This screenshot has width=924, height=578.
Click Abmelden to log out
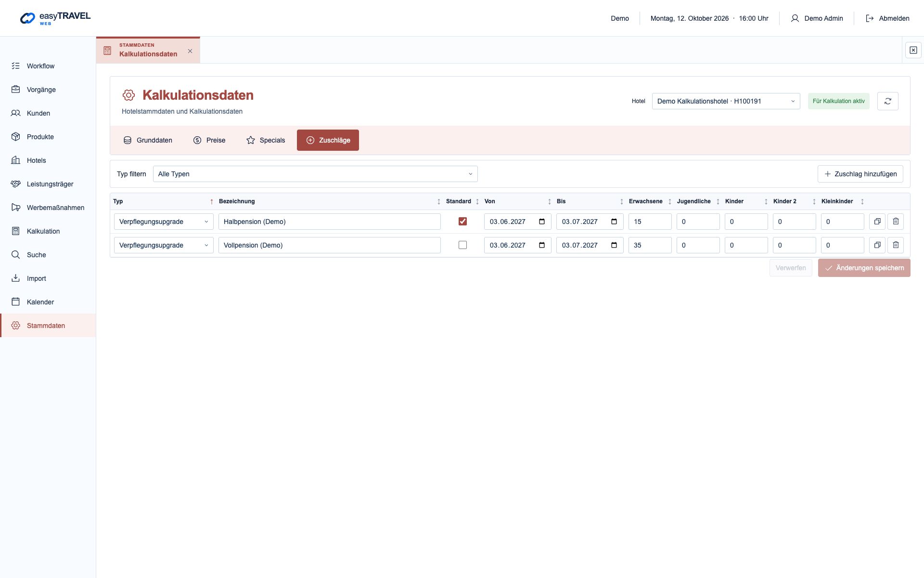887,18
